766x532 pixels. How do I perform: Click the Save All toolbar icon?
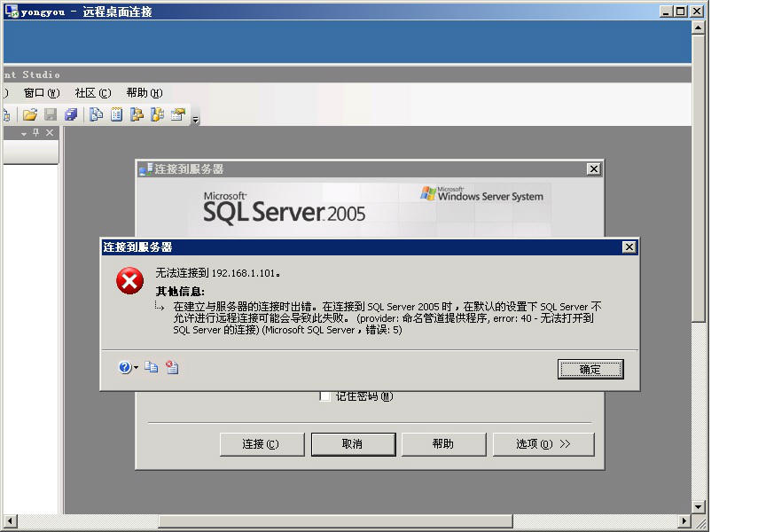click(x=71, y=113)
